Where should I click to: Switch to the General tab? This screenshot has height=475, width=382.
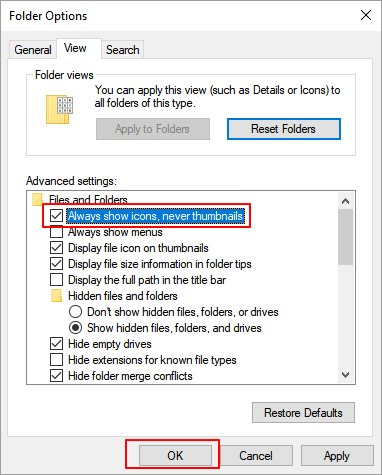coord(33,50)
